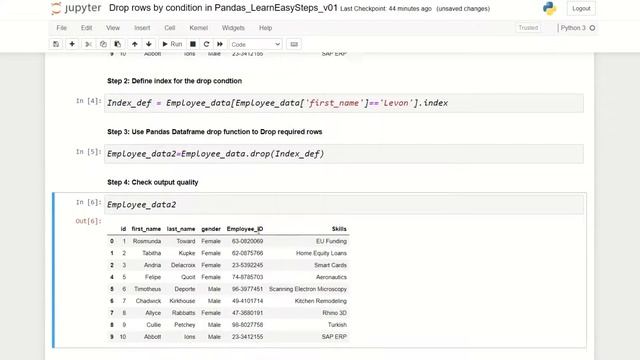640x360 pixels.
Task: Click into the Employee_data.drop code cell
Action: click(x=344, y=154)
